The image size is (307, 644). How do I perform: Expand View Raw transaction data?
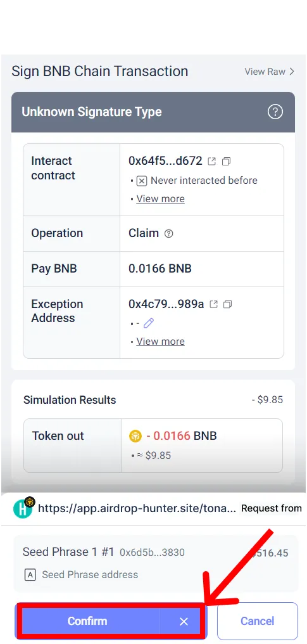click(269, 72)
